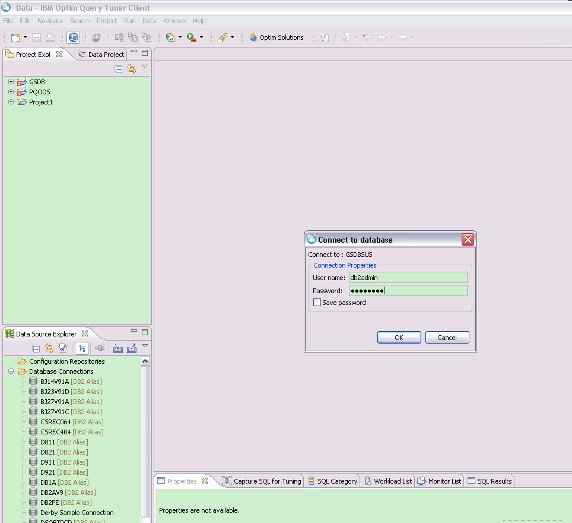Screen dimensions: 572x523
Task: Click the Data Source Explorer scroll-up arrow
Action: (145, 361)
